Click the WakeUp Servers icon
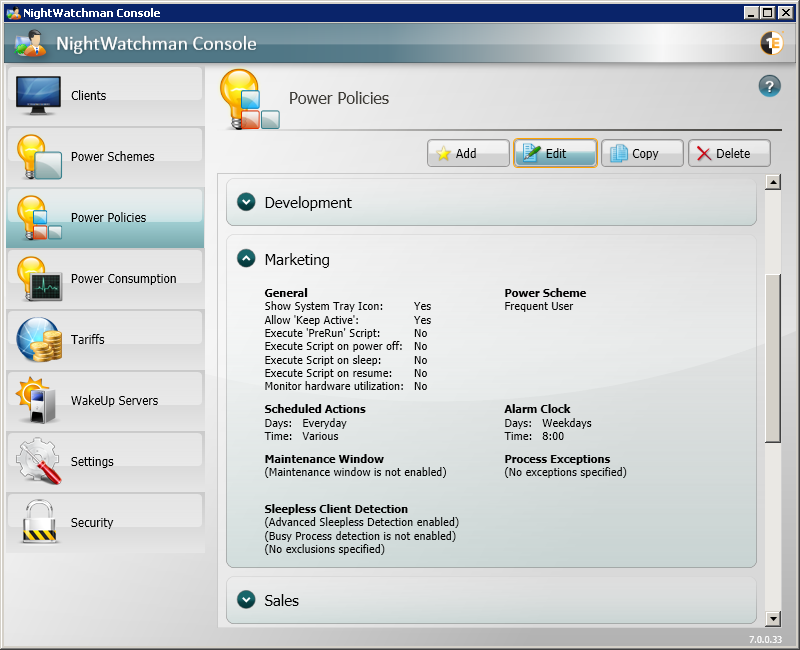 [x=39, y=401]
